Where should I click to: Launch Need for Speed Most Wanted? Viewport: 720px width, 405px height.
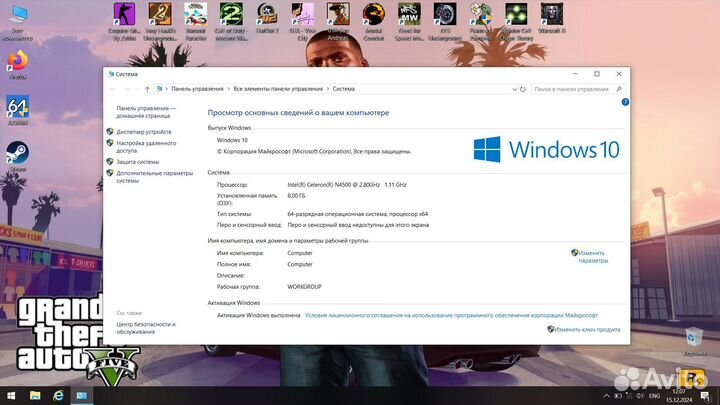pyautogui.click(x=409, y=21)
